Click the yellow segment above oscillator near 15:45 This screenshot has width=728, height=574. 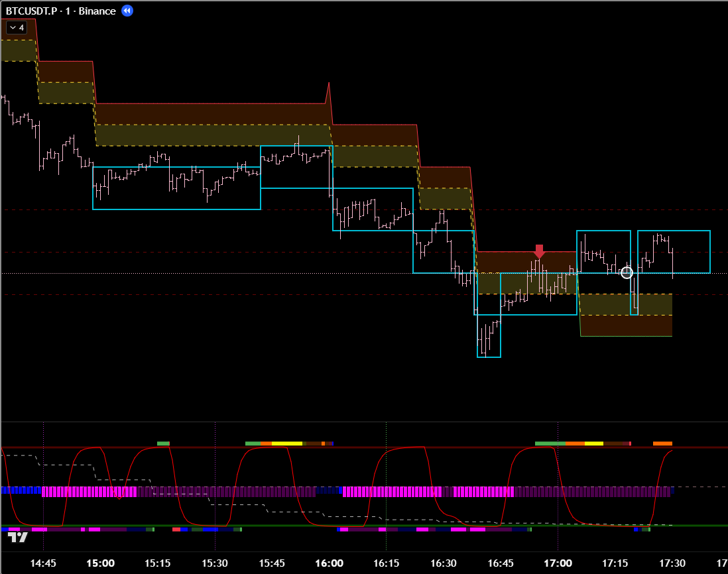[286, 443]
